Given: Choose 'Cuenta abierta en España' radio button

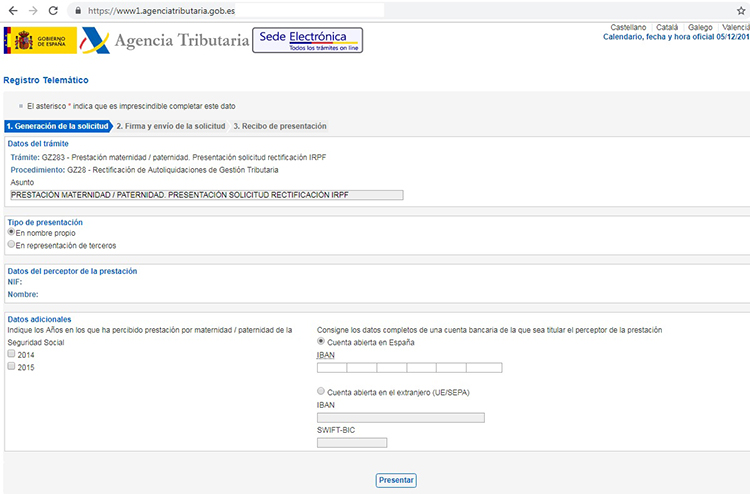Looking at the screenshot, I should 321,342.
